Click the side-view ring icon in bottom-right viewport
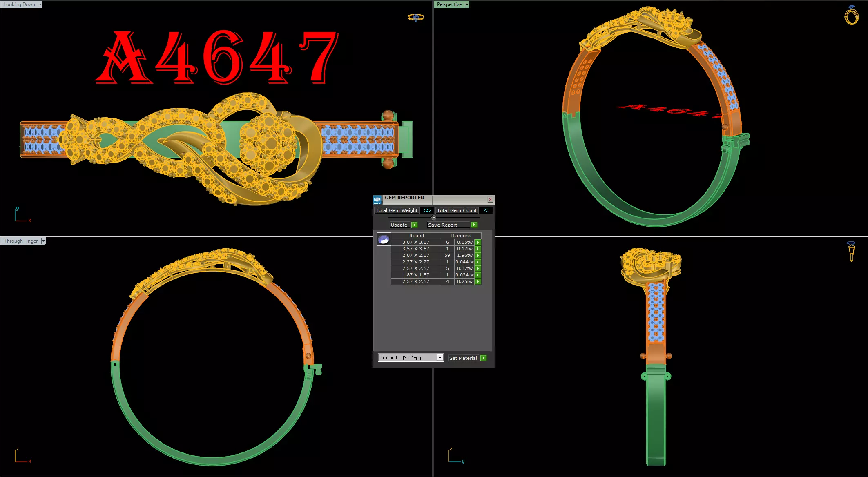868x477 pixels. click(x=851, y=251)
